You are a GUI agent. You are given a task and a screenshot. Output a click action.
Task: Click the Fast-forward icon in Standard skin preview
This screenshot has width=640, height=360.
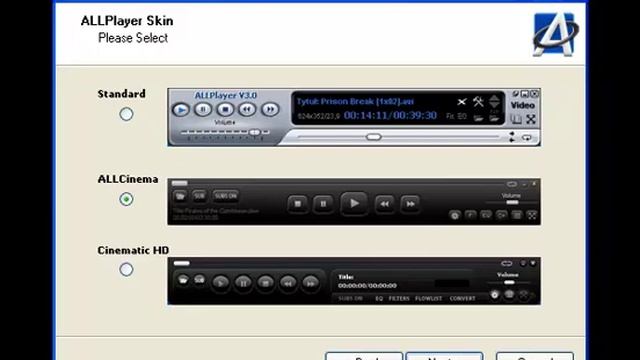(270, 109)
